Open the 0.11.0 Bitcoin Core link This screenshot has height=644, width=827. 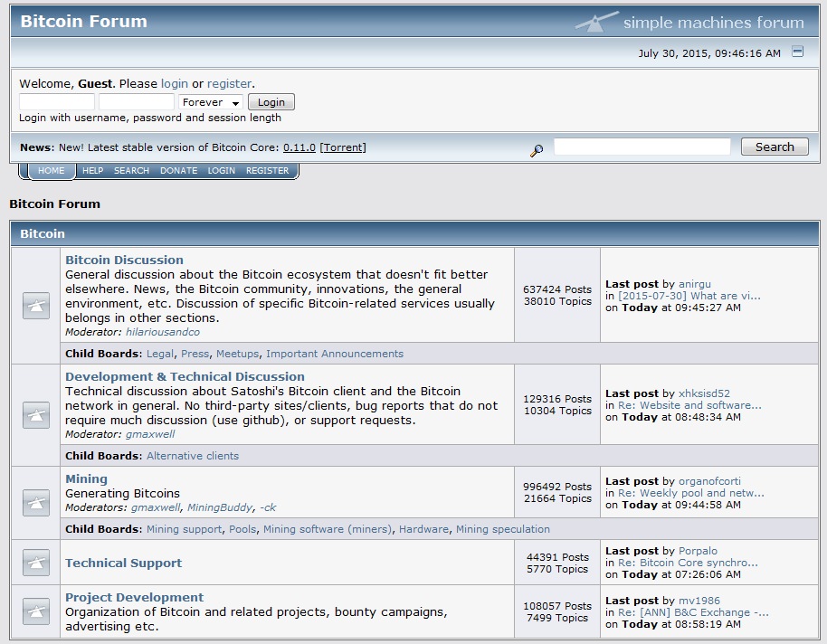point(299,147)
